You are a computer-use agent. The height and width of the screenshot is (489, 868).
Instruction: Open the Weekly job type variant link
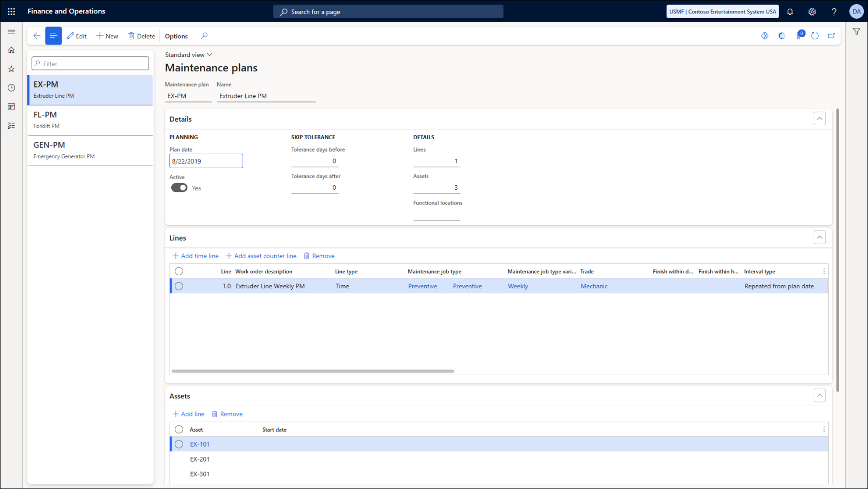[x=518, y=286]
